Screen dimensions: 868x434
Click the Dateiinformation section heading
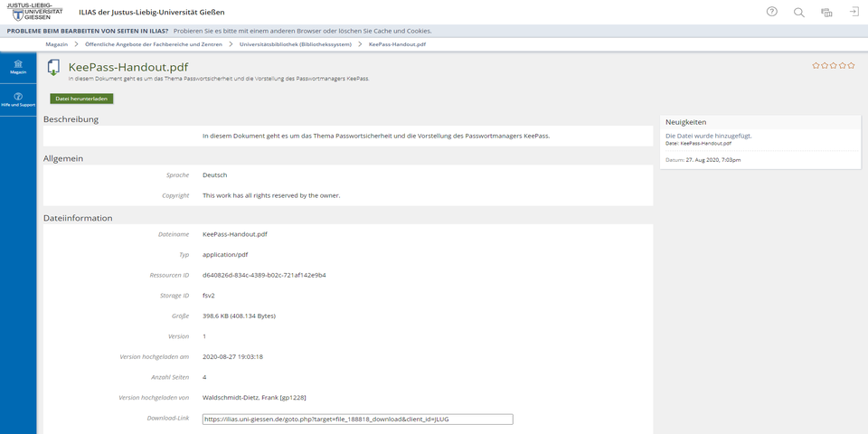tap(78, 218)
